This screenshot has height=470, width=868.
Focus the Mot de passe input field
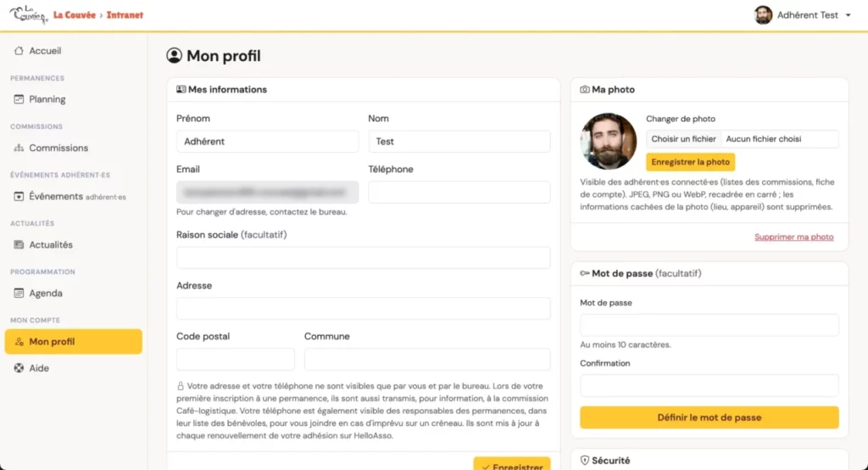(709, 325)
